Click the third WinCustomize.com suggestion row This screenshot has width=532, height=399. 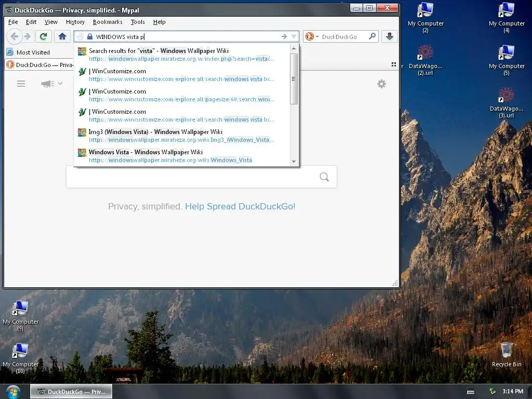182,115
